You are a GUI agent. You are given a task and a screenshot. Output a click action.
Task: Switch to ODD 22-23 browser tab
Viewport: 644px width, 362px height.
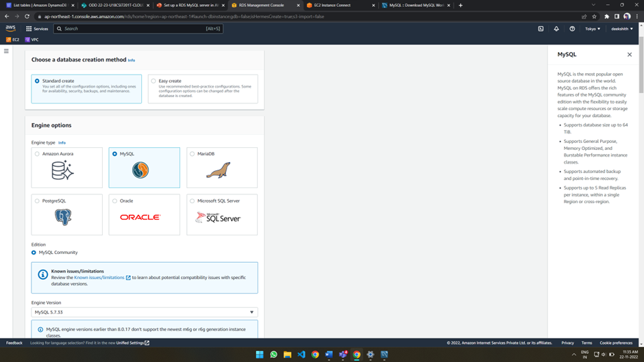[115, 5]
